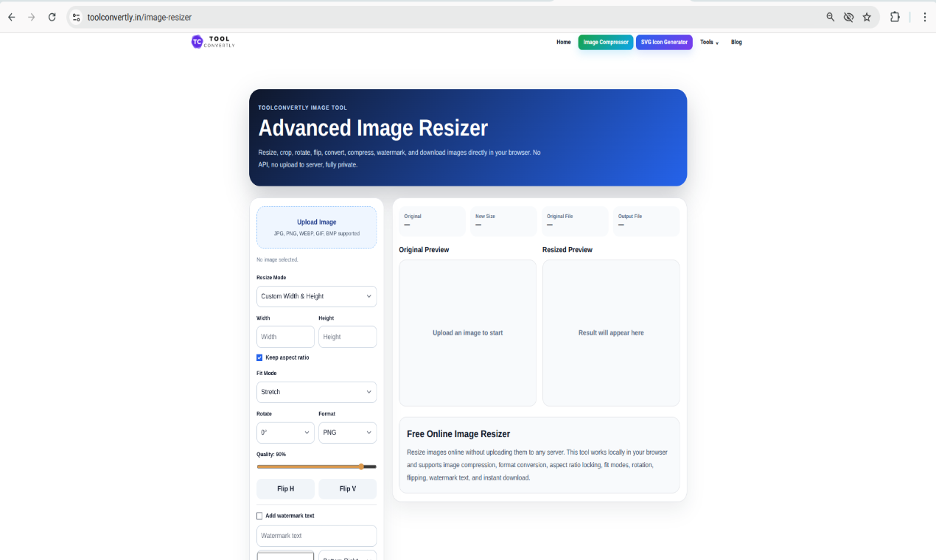This screenshot has height=560, width=936.
Task: Click the browser forward arrow
Action: coord(31,17)
